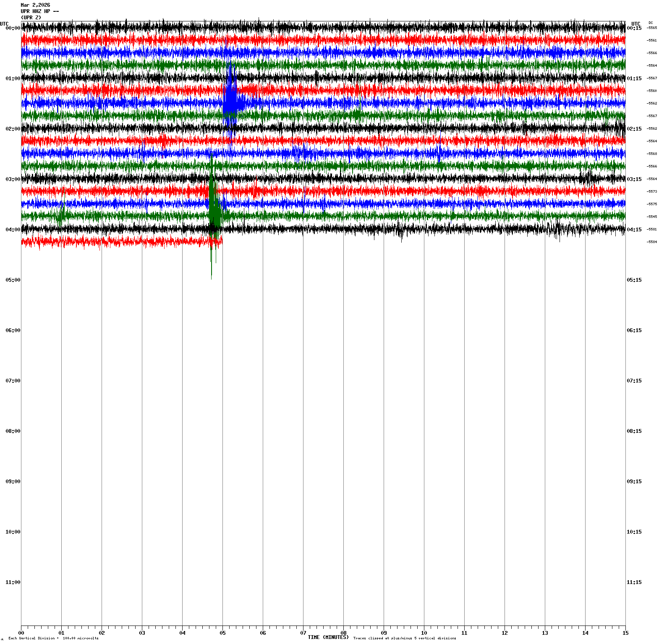Select minute 12 tick on bottom axis
The height and width of the screenshot is (644, 659).
coord(505,633)
